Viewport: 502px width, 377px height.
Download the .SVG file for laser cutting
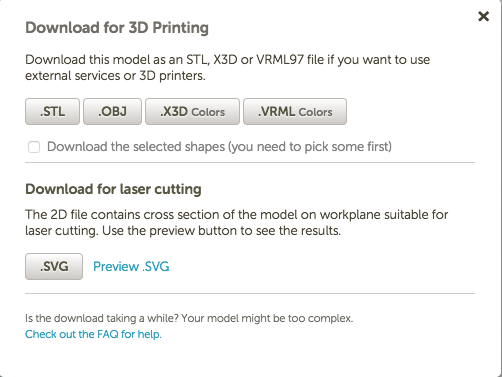pos(54,266)
